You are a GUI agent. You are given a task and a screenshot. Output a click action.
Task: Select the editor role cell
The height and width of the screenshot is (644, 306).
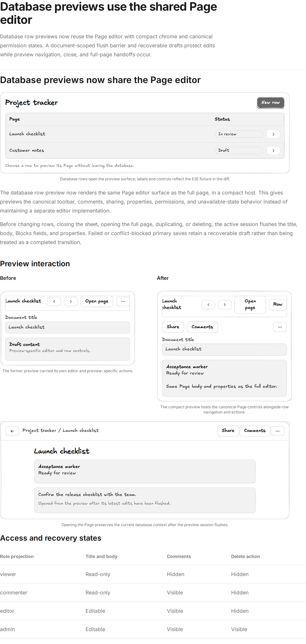click(7, 611)
